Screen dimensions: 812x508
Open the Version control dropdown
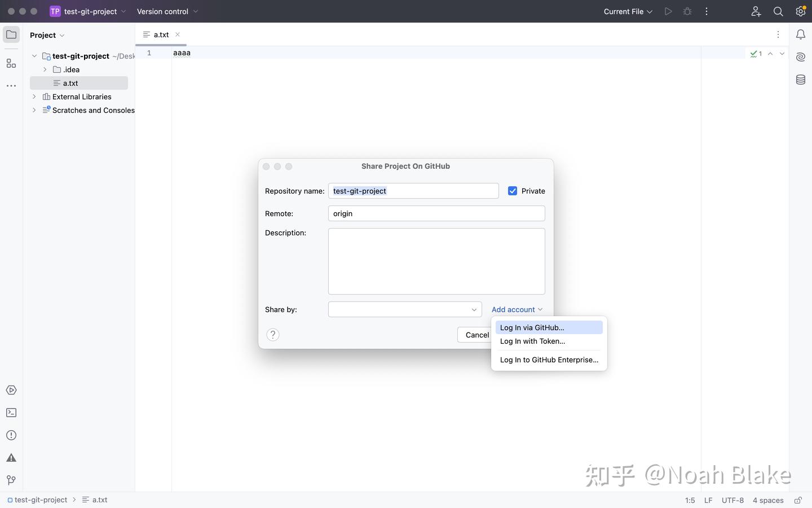(167, 11)
